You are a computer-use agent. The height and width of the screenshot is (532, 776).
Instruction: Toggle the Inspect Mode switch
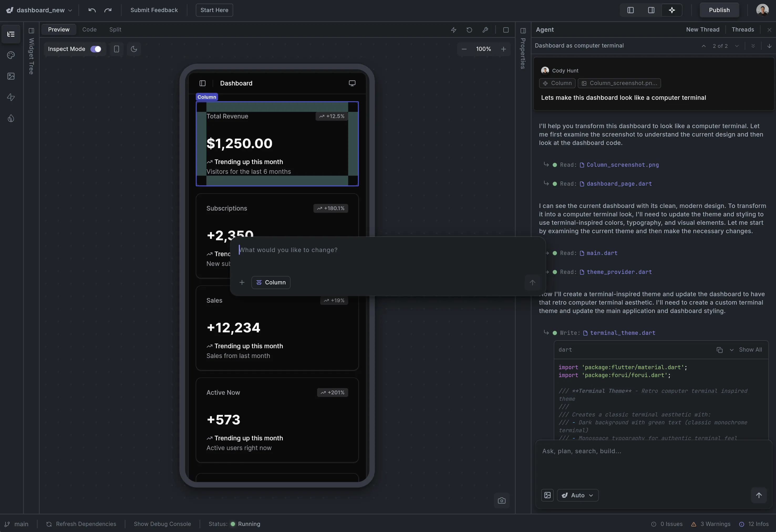click(x=96, y=49)
